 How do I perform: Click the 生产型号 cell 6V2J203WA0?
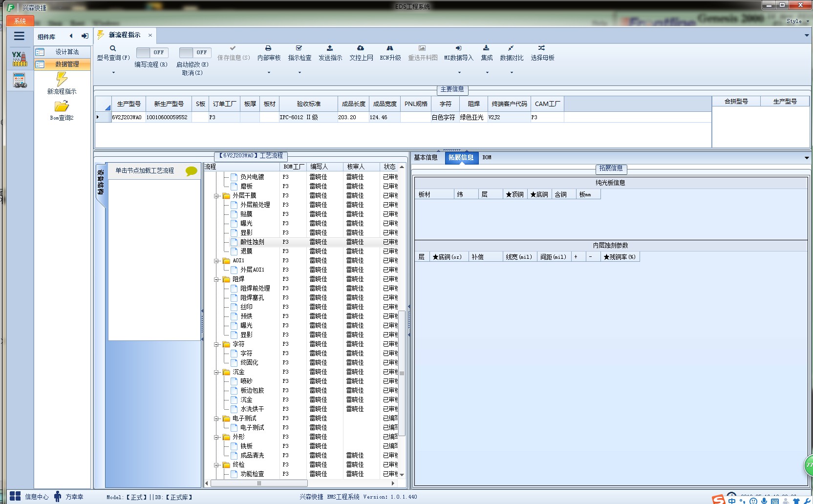click(127, 118)
